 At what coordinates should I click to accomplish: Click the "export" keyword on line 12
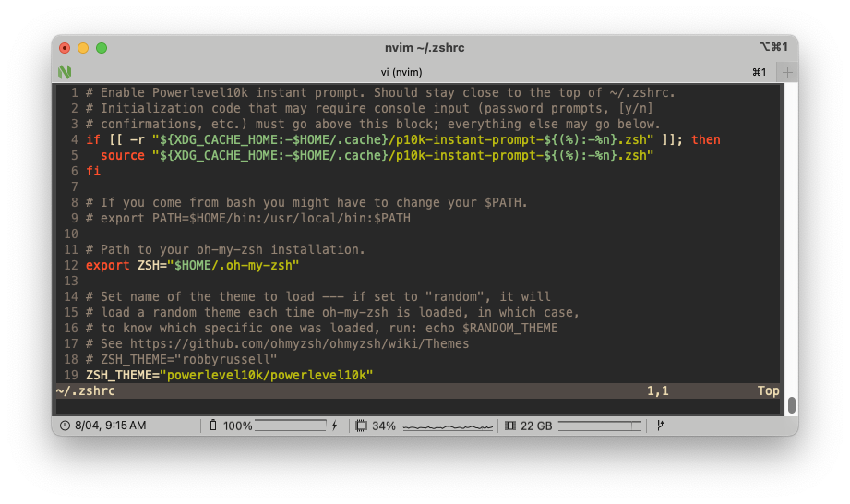pos(108,266)
